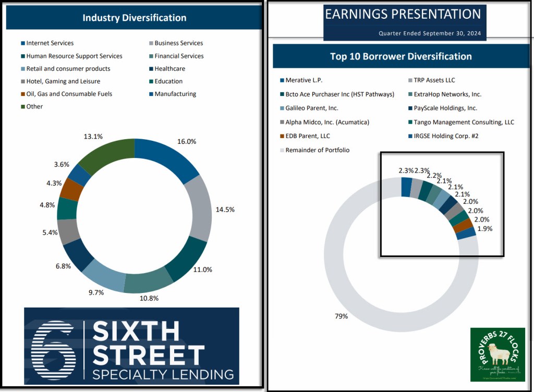Screen dimensions: 534x392
Task: Click the Top 10 Borrower Diversification banner
Action: click(400, 56)
